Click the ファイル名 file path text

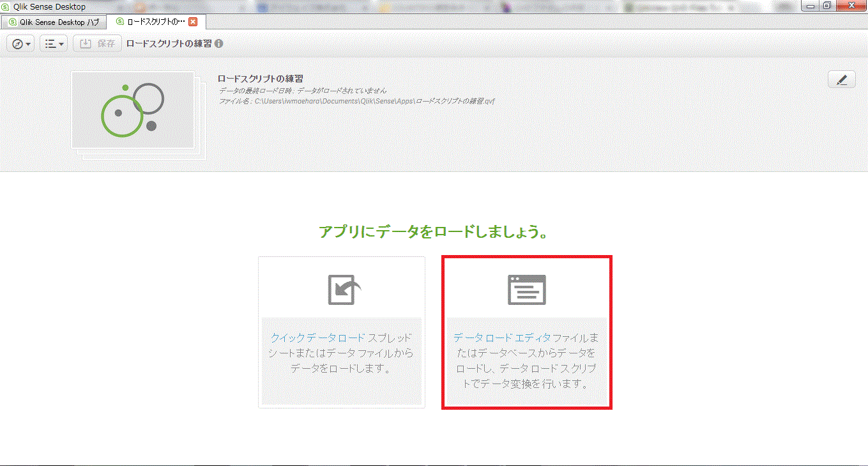click(x=357, y=101)
